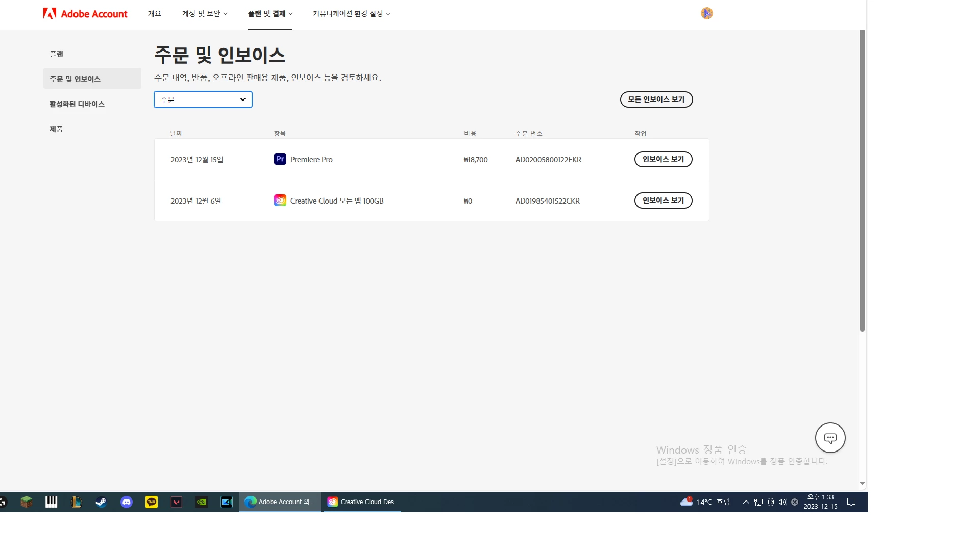Select 활성화된 디바이스 in the sidebar
This screenshot has width=980, height=551.
[x=77, y=104]
